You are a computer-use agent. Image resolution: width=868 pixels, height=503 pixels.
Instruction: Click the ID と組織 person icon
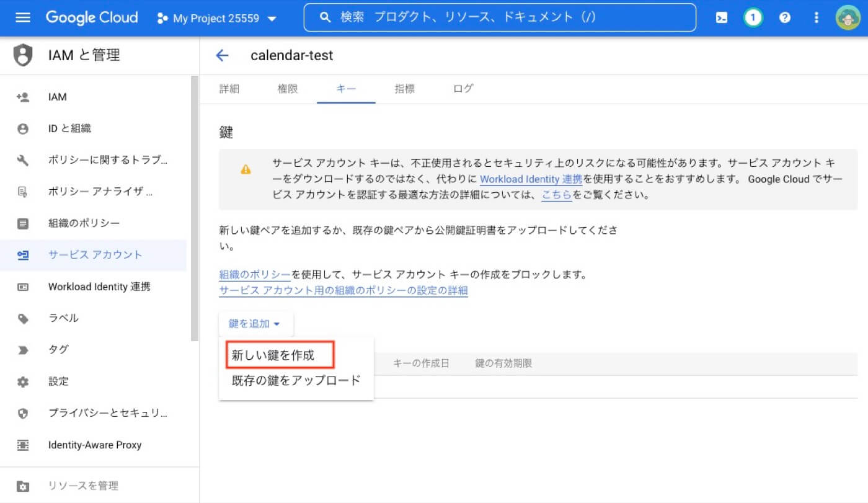[x=23, y=128]
